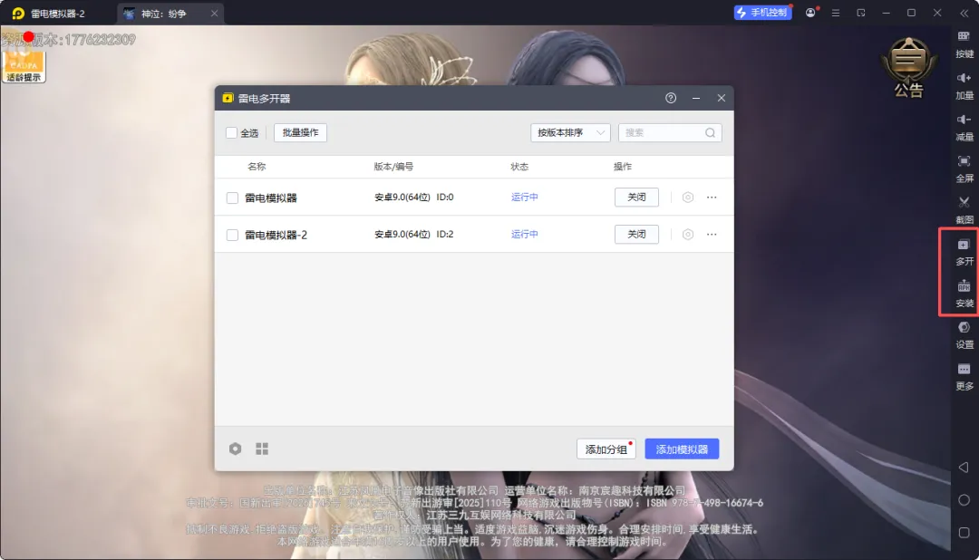
Task: Open the user account icon in title bar
Action: tap(810, 13)
